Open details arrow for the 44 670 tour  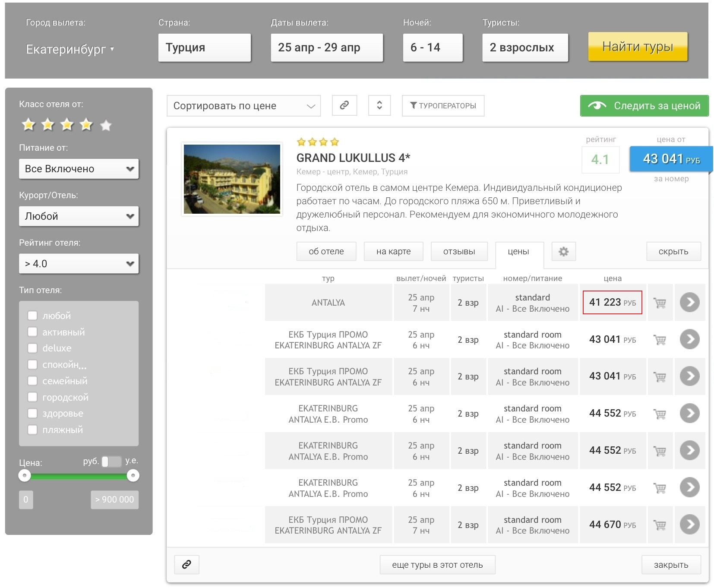point(689,525)
